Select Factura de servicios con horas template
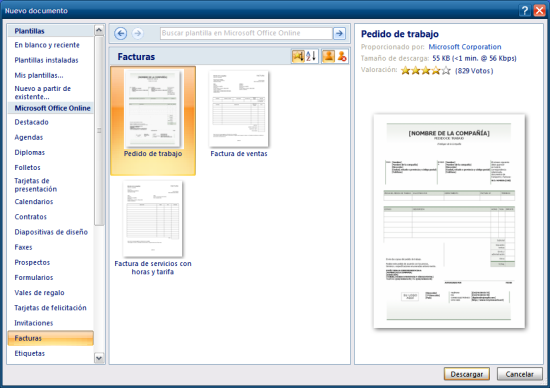Screen dimensions: 550x388 pyautogui.click(x=153, y=228)
